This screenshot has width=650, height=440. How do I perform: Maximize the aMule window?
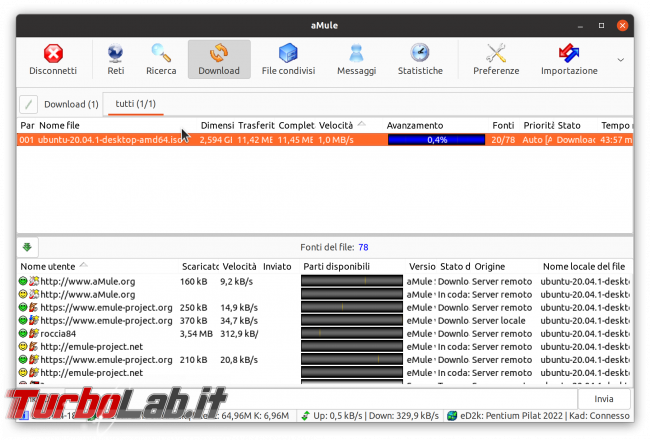click(601, 26)
